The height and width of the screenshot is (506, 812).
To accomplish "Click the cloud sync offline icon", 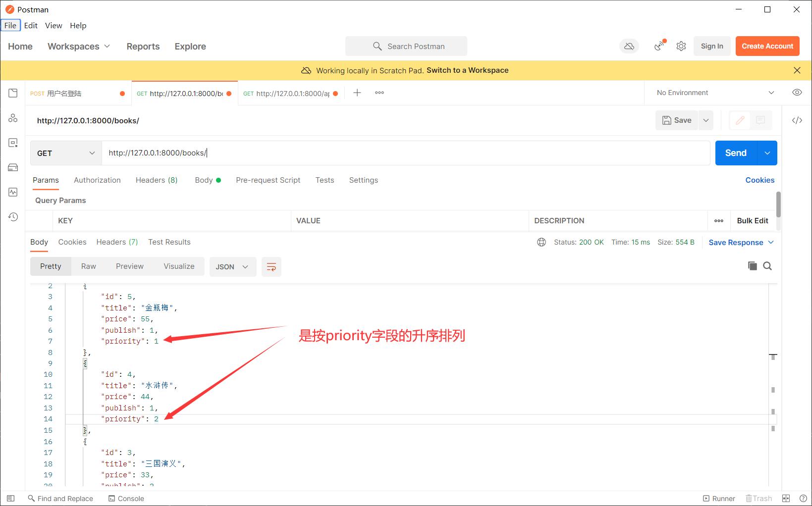I will [x=629, y=46].
